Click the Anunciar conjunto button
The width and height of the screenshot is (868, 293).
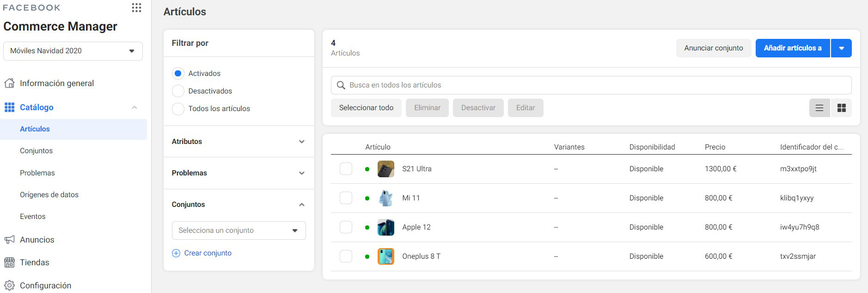click(714, 48)
